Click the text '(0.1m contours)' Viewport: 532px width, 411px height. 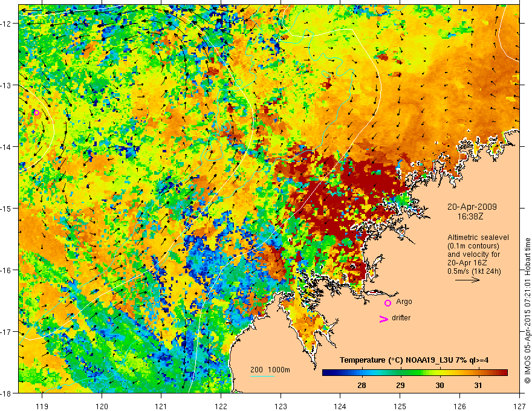click(x=473, y=246)
